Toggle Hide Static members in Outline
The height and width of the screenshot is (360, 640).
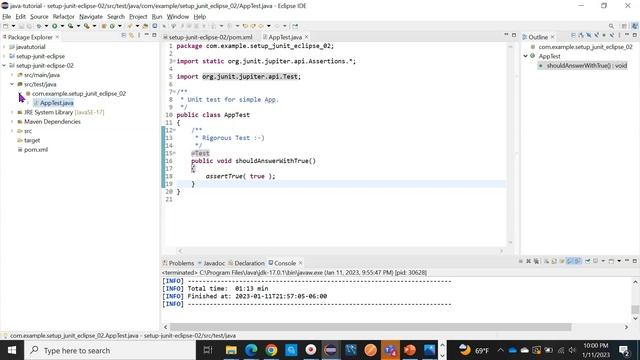597,36
